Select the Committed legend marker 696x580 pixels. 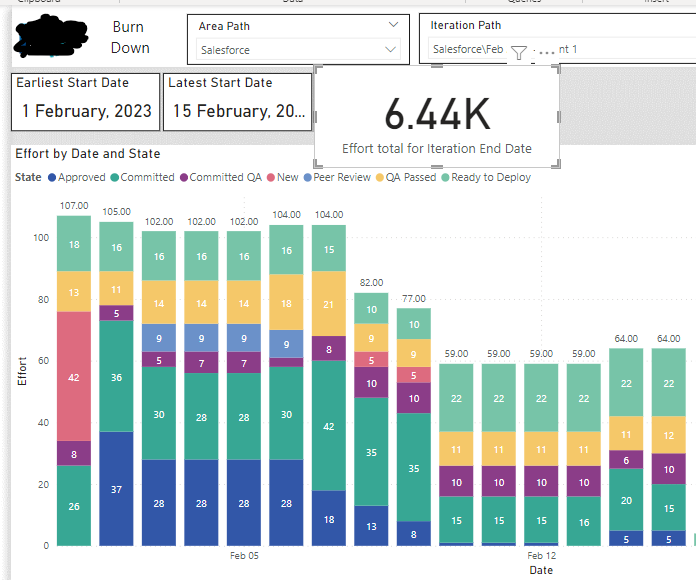click(114, 178)
